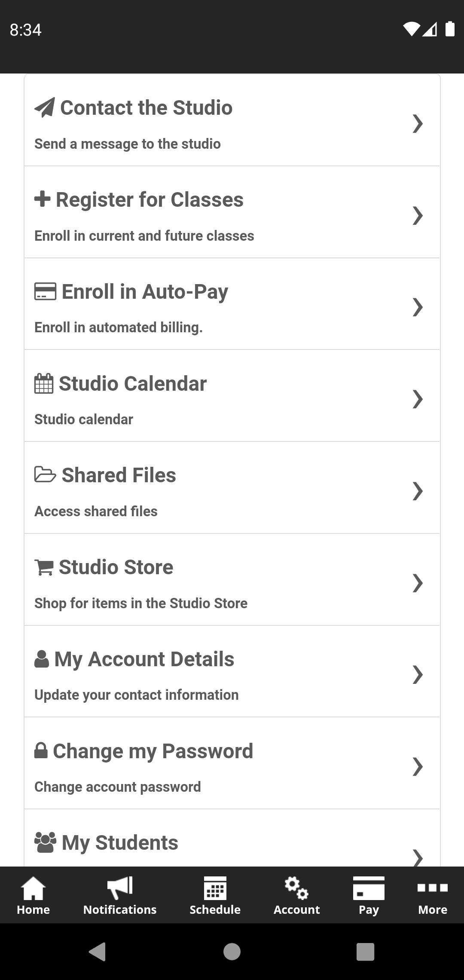Viewport: 464px width, 980px height.
Task: Tap the shopping cart Studio Store icon
Action: click(x=44, y=567)
